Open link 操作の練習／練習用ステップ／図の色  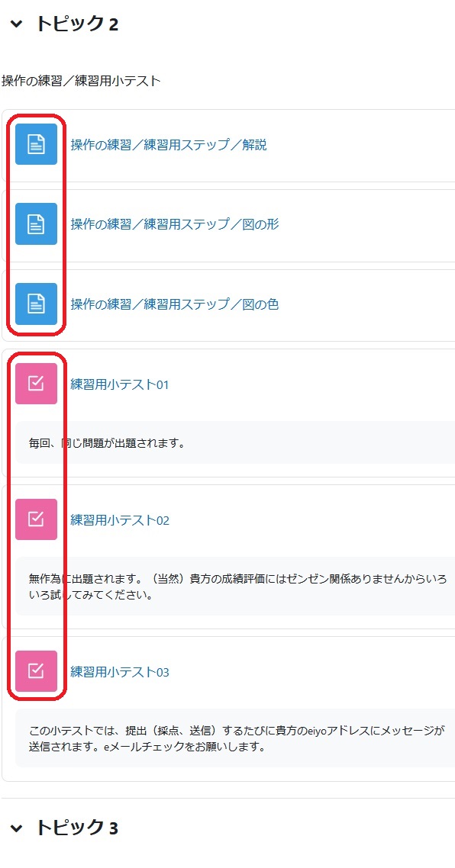pyautogui.click(x=175, y=304)
